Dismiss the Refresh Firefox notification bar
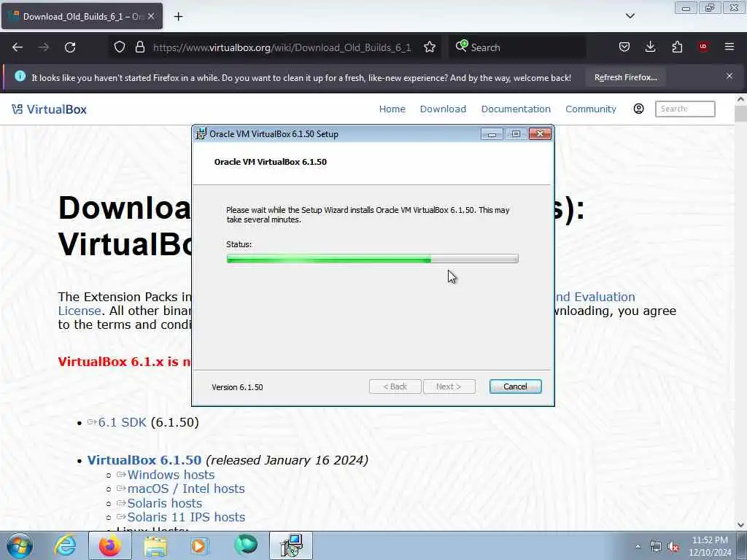 click(x=729, y=76)
